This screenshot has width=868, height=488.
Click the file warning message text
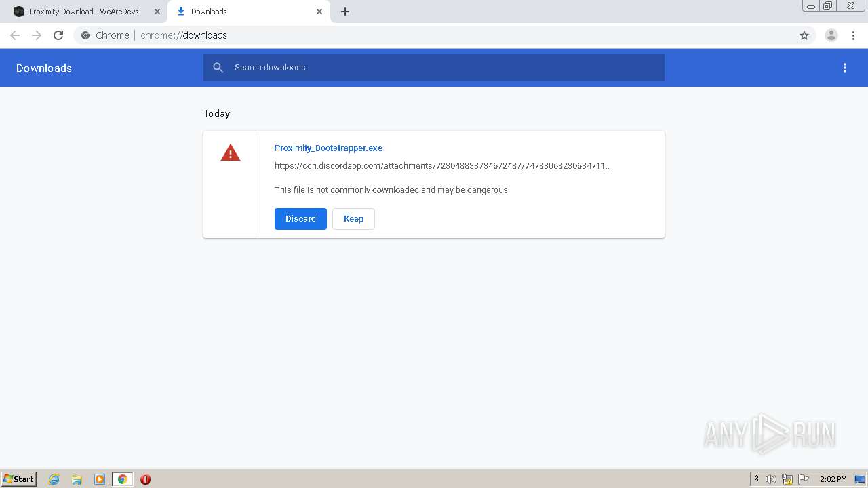(392, 190)
